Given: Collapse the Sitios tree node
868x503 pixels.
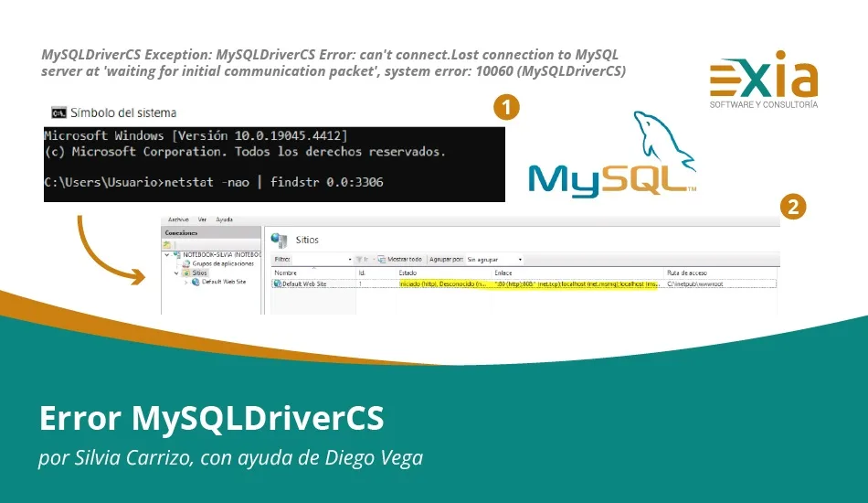Looking at the screenshot, I should point(176,273).
